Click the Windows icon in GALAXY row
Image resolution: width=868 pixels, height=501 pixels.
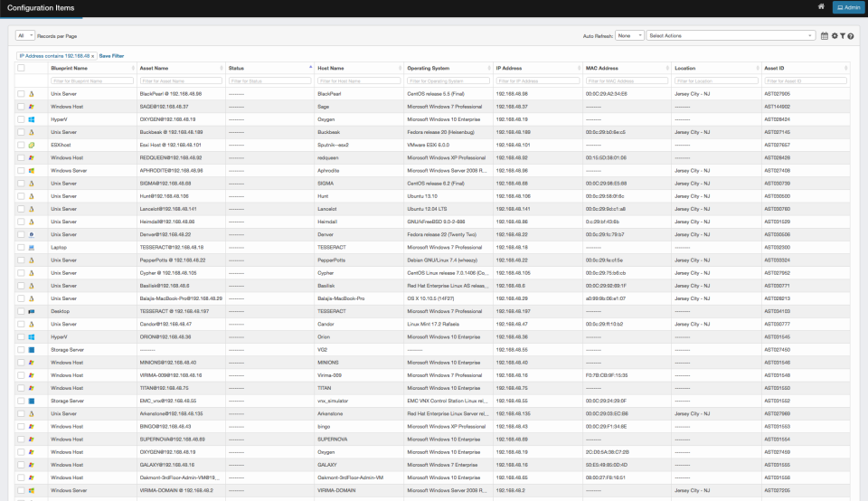click(x=32, y=465)
